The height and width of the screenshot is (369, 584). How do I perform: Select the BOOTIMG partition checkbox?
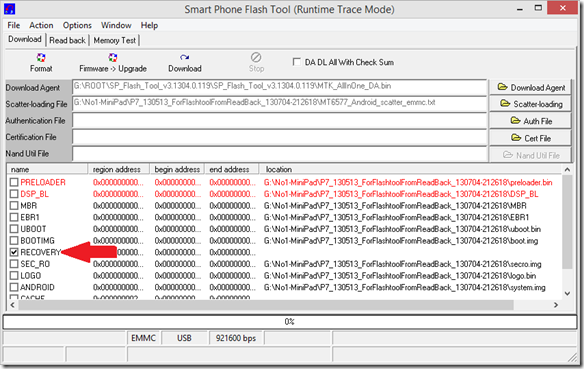click(14, 241)
